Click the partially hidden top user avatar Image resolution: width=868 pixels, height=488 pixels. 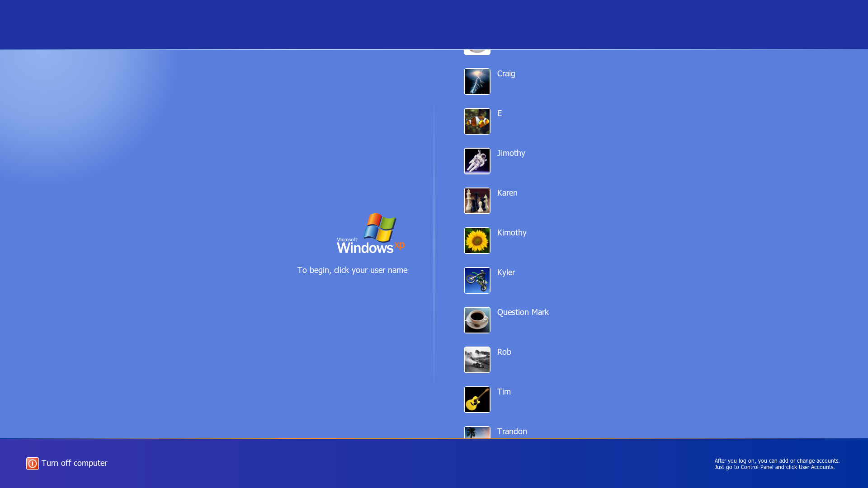click(x=477, y=52)
